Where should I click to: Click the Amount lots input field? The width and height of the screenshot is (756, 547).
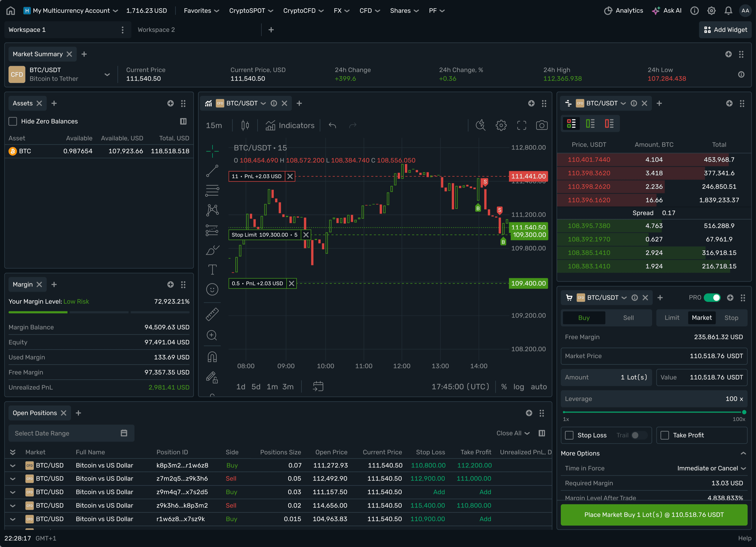(x=606, y=377)
